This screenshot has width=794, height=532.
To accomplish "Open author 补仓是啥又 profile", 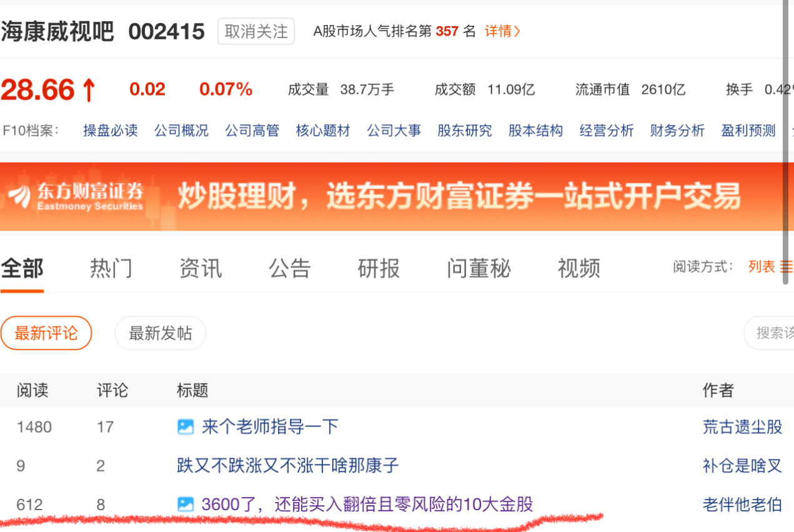I will point(743,466).
